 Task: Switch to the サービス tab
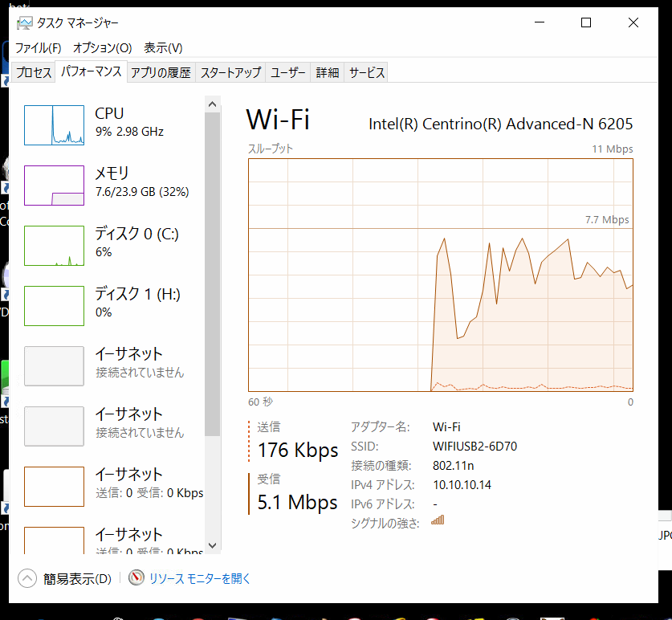[366, 72]
